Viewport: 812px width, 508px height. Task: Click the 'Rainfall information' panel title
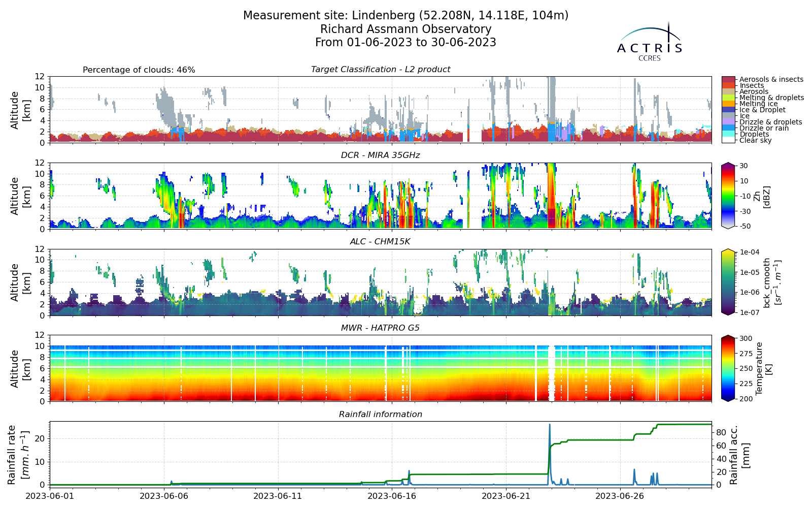tap(381, 415)
